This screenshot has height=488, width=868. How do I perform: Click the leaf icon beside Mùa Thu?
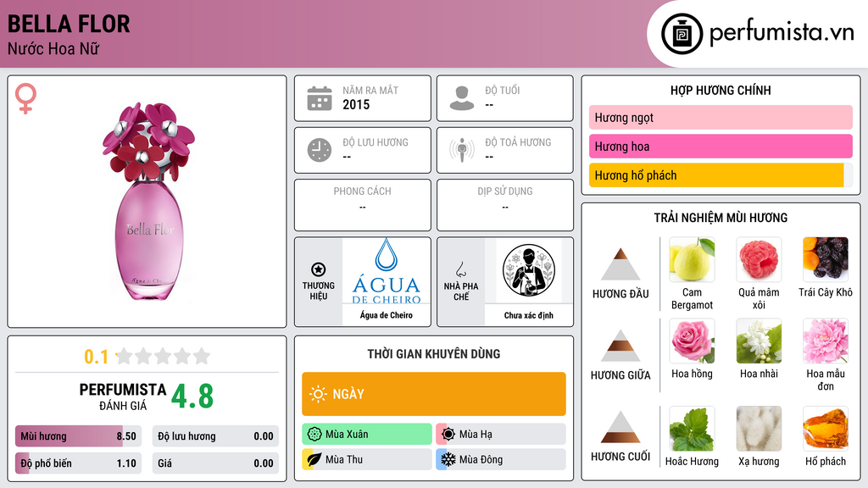click(x=314, y=459)
